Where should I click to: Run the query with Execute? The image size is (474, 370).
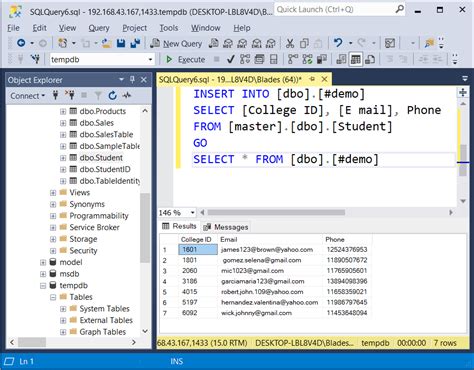click(x=185, y=60)
